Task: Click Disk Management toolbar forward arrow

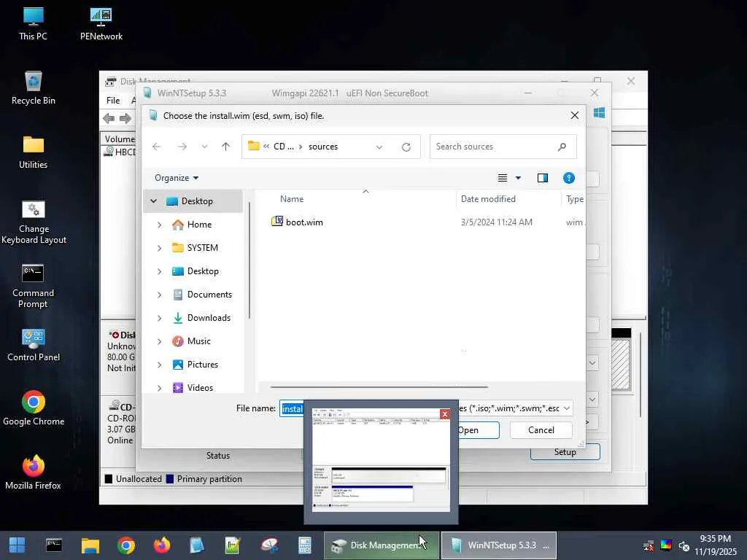Action: point(125,118)
